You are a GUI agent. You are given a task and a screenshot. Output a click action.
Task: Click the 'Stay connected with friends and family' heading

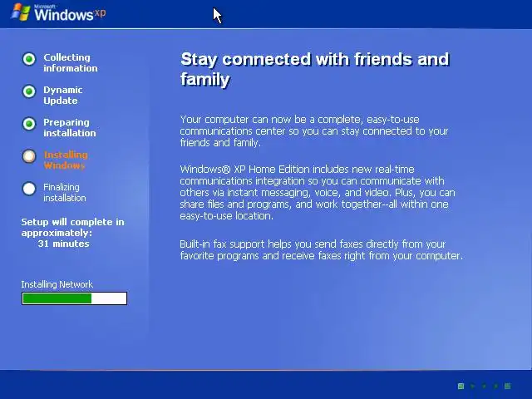pos(315,69)
